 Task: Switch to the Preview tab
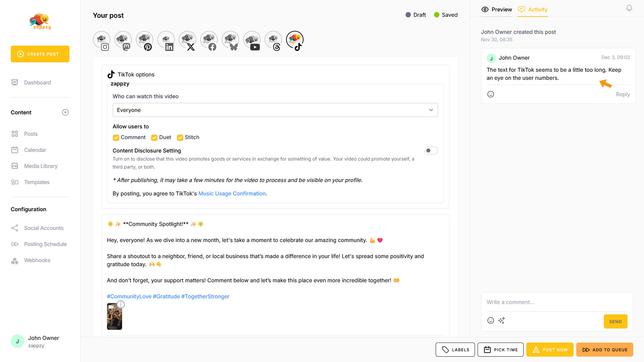[497, 9]
